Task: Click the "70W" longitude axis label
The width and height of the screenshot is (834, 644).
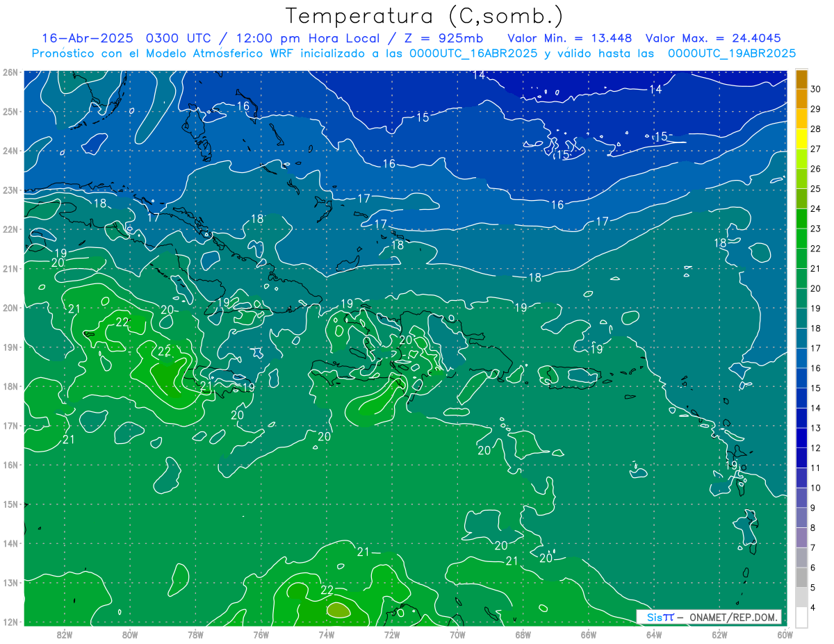Action: pyautogui.click(x=457, y=634)
